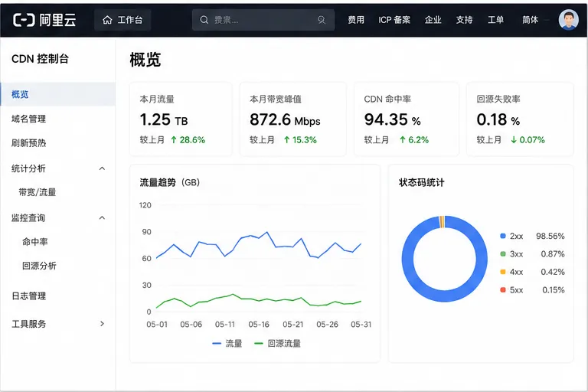Click the 0.15% status code value
Screen dimensions: 588x392
click(553, 290)
